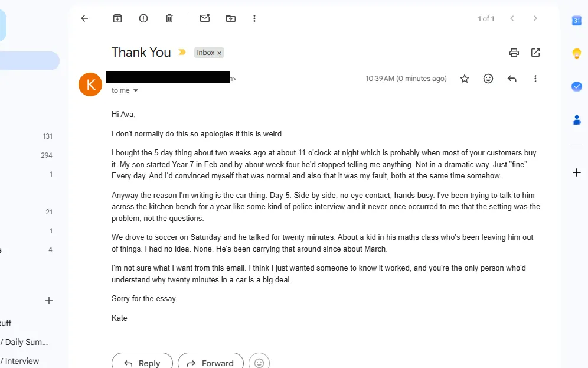Report email as spam
Image resolution: width=588 pixels, height=368 pixels.
tap(143, 18)
